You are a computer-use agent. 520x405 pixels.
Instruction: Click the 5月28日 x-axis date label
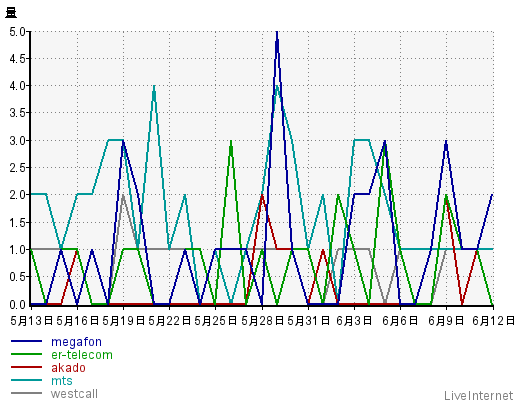pos(262,321)
